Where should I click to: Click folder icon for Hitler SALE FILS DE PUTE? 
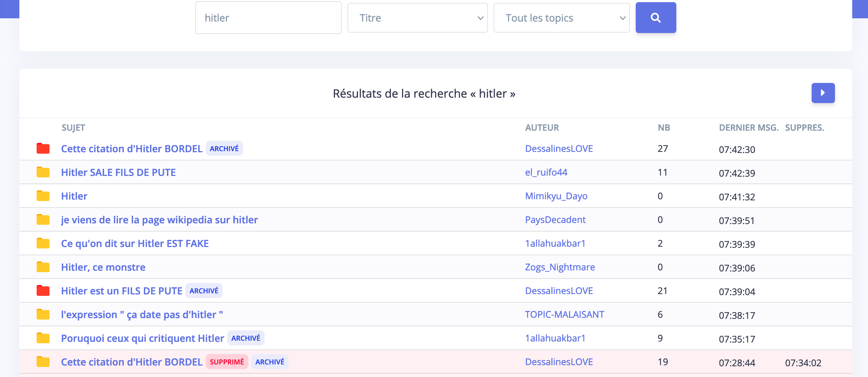(43, 172)
